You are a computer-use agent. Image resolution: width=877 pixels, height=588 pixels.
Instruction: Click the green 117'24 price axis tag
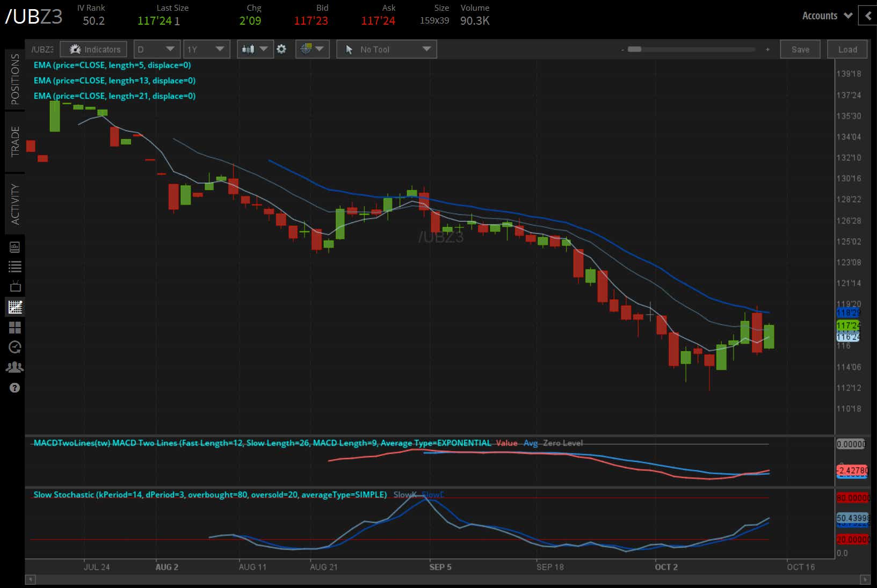coord(849,325)
